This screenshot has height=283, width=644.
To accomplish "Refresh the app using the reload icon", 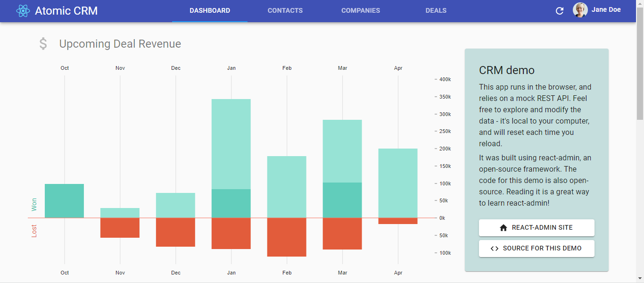I will (560, 10).
